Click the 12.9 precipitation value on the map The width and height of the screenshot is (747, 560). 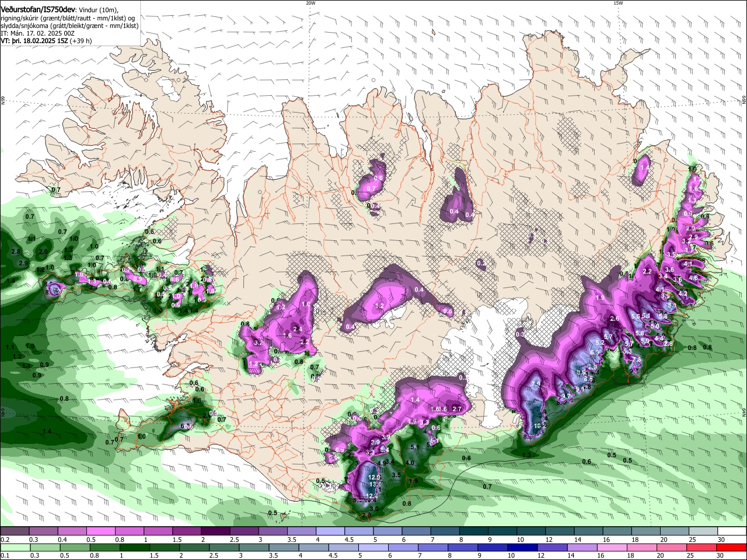coord(375,478)
